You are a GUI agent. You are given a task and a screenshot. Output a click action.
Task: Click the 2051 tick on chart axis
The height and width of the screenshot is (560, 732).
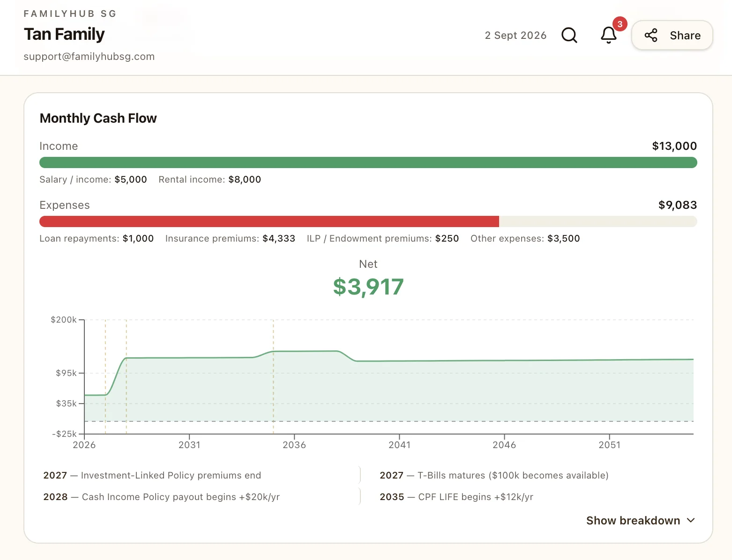(609, 445)
